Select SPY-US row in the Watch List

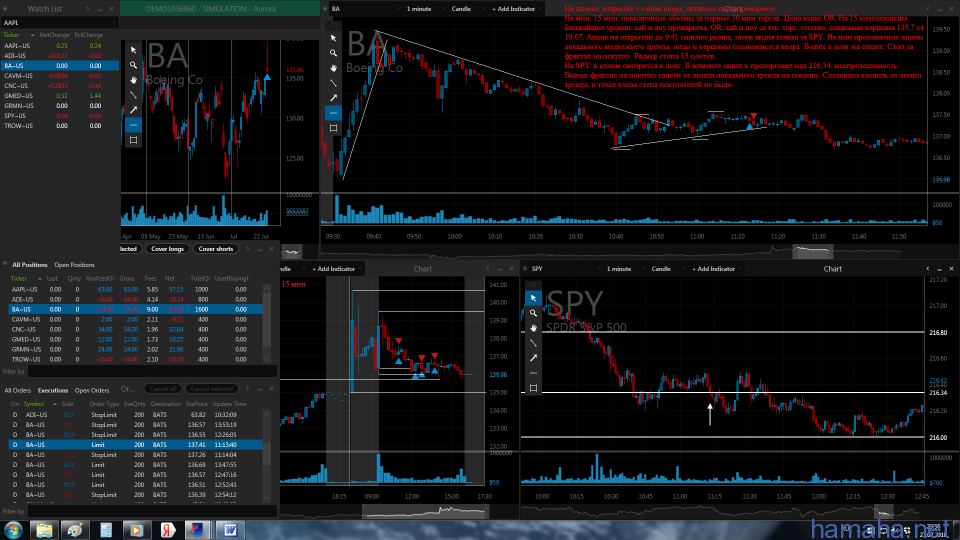59,116
